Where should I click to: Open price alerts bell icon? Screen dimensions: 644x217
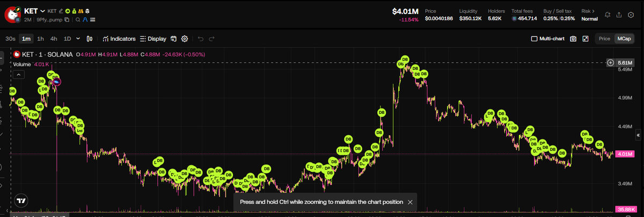pyautogui.click(x=608, y=15)
